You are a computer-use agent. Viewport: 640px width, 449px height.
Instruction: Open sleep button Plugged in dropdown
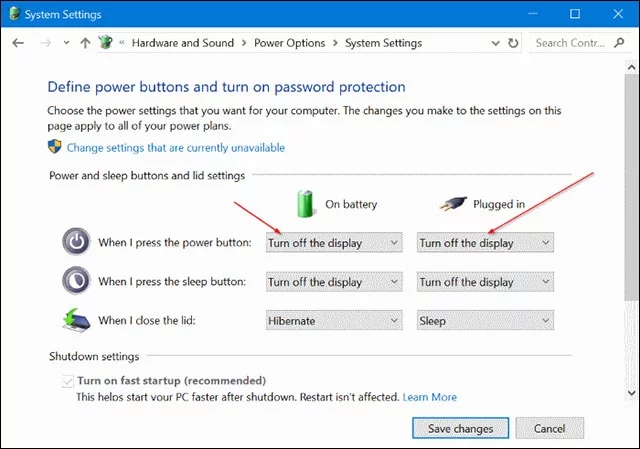point(485,282)
